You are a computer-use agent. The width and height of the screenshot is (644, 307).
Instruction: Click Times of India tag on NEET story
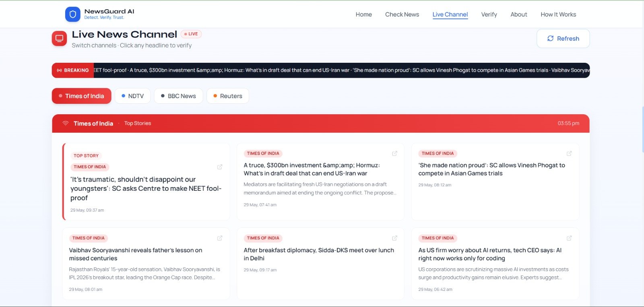(90, 167)
